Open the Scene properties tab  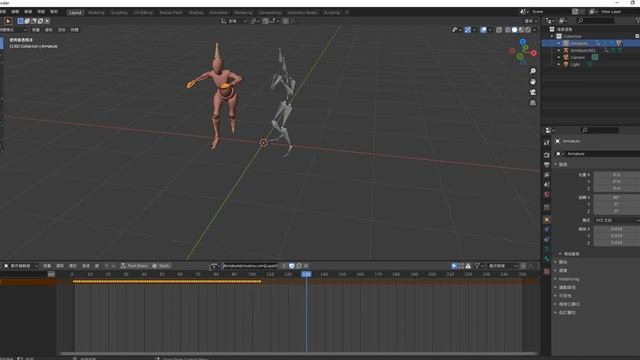(x=547, y=184)
